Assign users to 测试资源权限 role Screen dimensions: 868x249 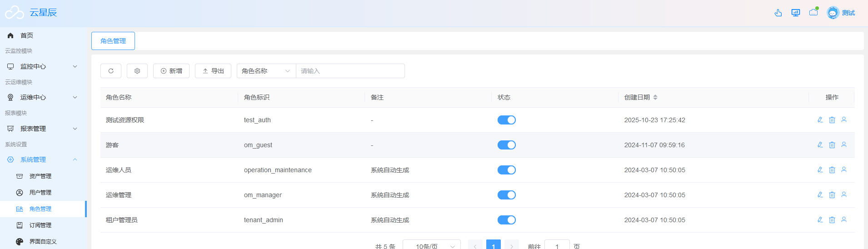click(844, 120)
